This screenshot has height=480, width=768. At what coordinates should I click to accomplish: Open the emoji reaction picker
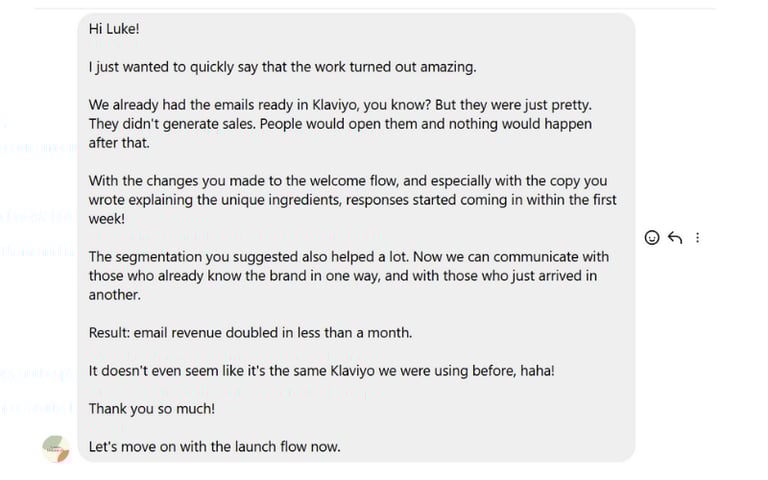point(652,238)
